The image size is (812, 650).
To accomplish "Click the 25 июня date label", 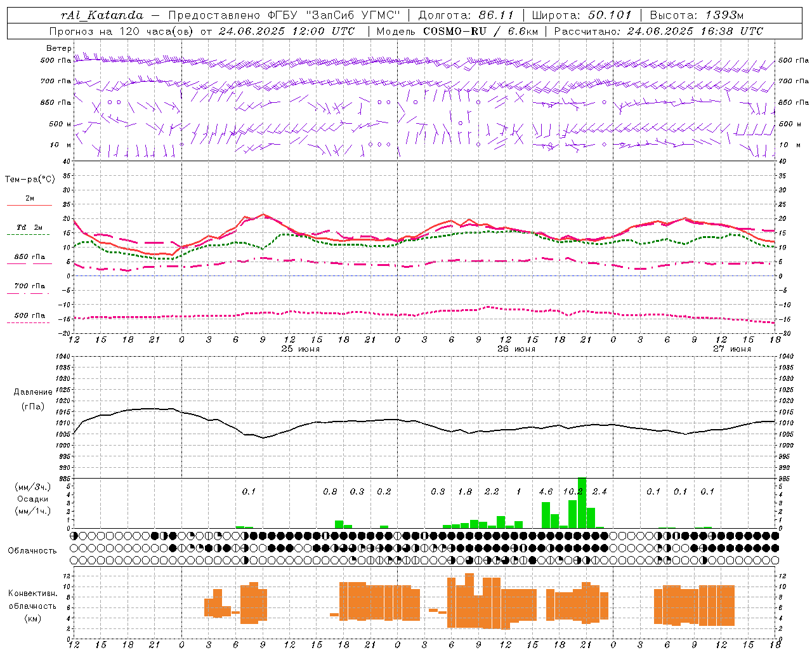I will pyautogui.click(x=301, y=349).
